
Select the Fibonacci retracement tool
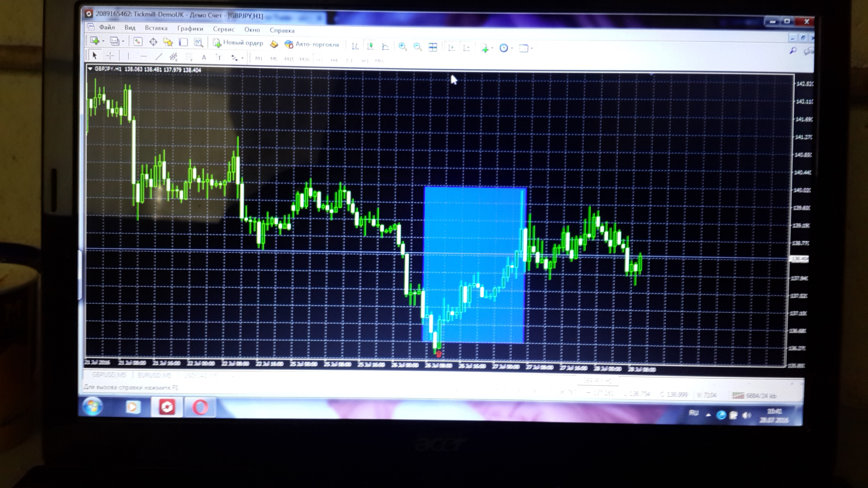[189, 58]
